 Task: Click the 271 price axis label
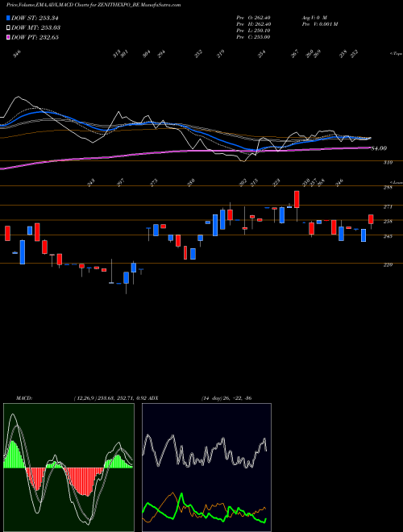click(388, 206)
